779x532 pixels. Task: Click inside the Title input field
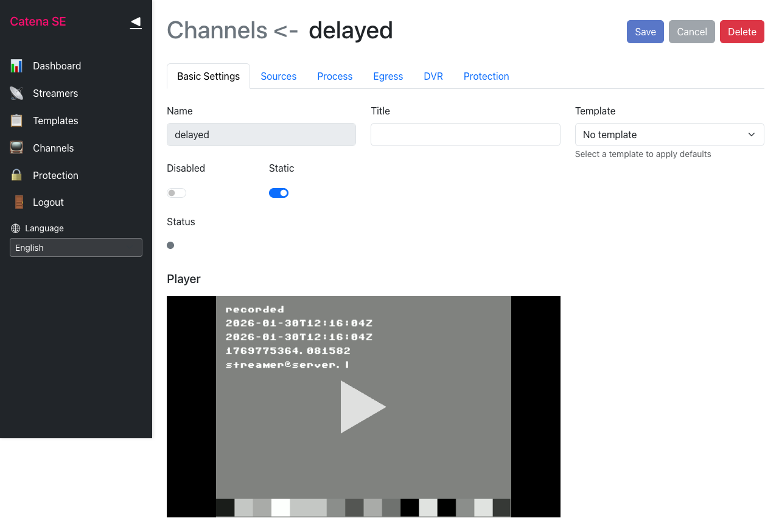tap(465, 135)
